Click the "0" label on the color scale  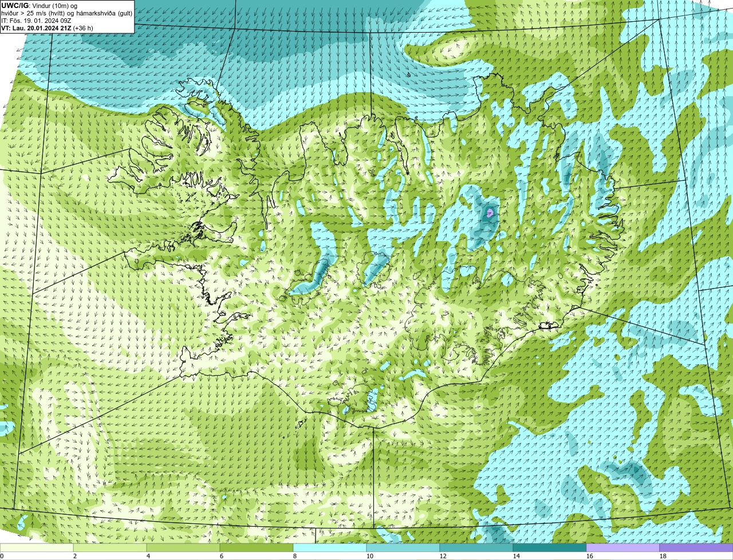2,556
